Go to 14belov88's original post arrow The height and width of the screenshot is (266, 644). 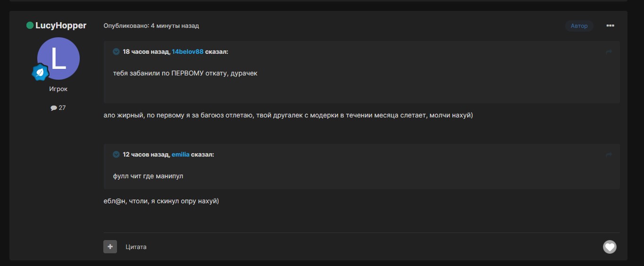coord(609,52)
